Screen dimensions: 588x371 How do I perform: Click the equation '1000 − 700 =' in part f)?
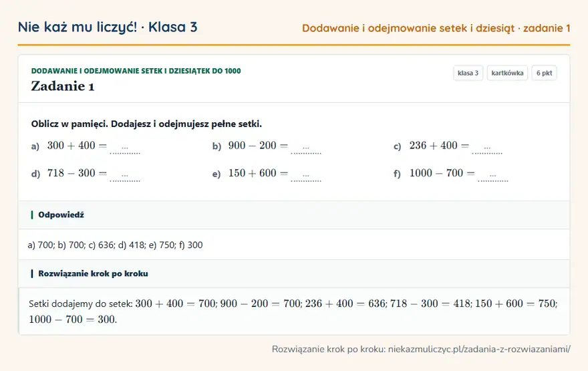(x=442, y=173)
